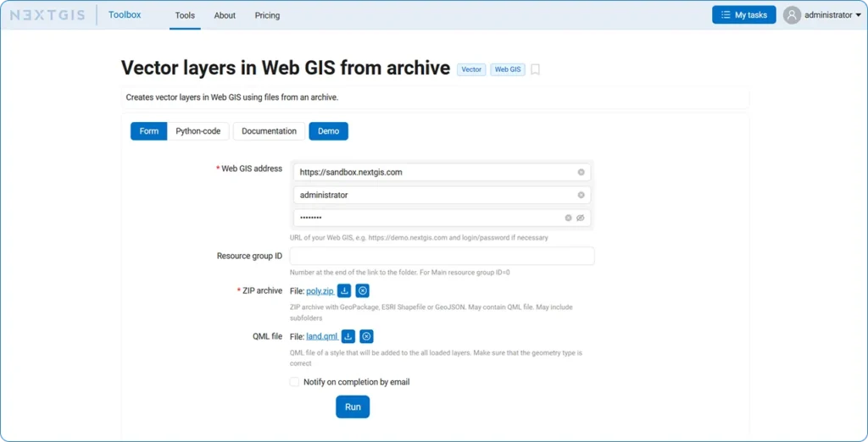This screenshot has height=442, width=868.
Task: Bookmark this tool with the bookmark icon
Action: coord(536,69)
